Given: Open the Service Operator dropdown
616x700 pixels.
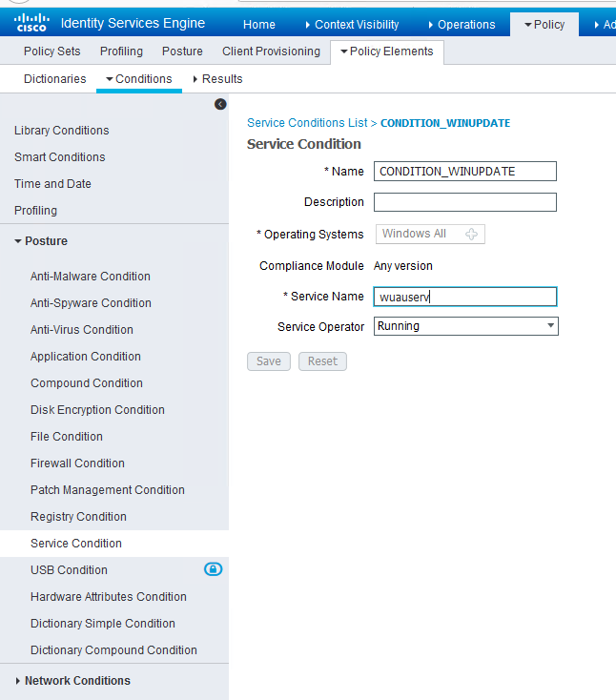Looking at the screenshot, I should [465, 326].
